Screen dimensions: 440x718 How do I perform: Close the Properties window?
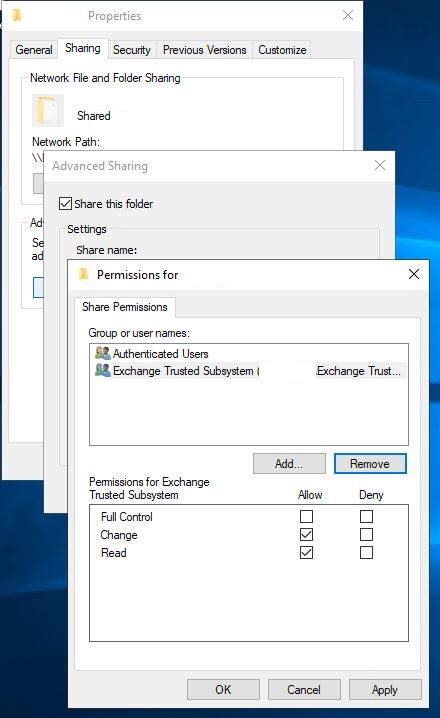(x=348, y=15)
